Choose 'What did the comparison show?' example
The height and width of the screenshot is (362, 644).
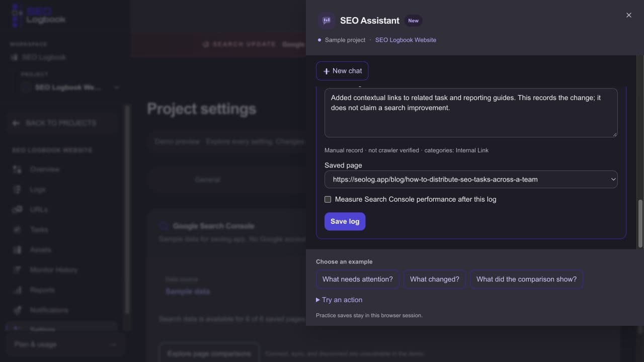pyautogui.click(x=526, y=279)
